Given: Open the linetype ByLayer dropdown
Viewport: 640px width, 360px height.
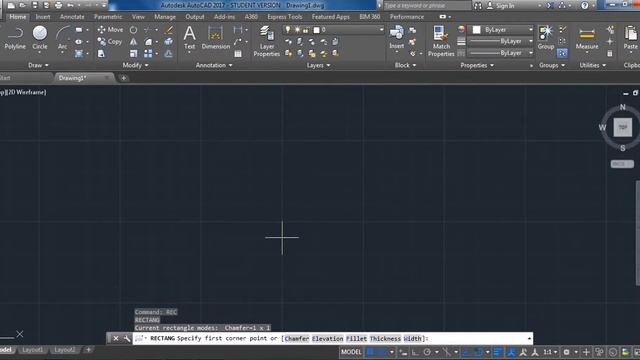Looking at the screenshot, I should point(531,53).
